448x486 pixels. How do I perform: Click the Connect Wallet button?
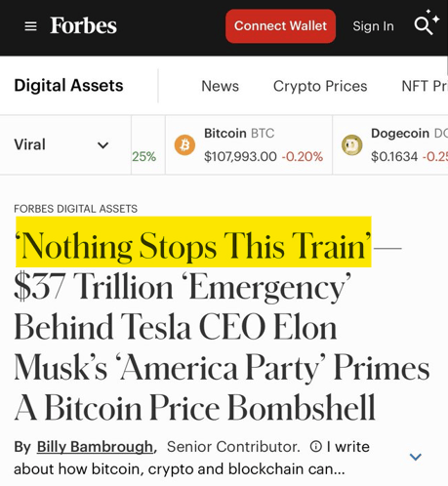(280, 26)
